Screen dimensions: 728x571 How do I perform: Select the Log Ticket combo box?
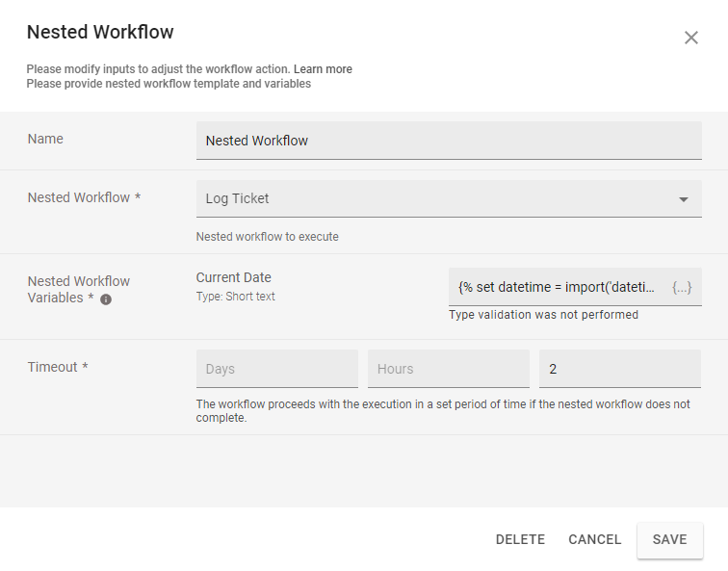click(x=433, y=199)
